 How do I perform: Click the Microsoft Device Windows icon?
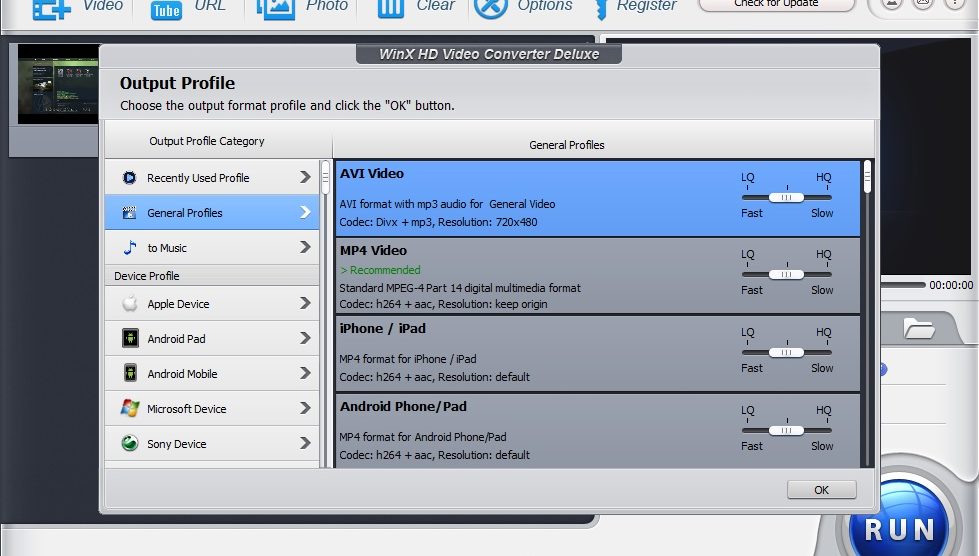click(130, 408)
